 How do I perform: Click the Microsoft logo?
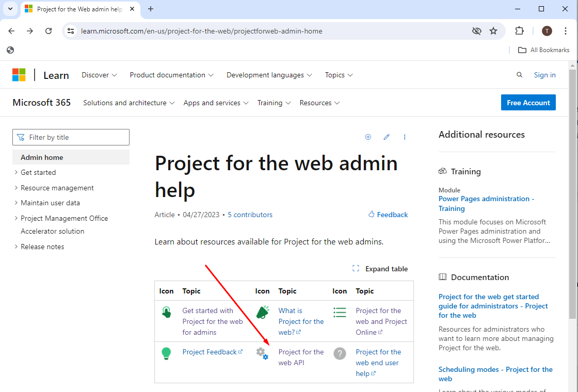point(19,75)
